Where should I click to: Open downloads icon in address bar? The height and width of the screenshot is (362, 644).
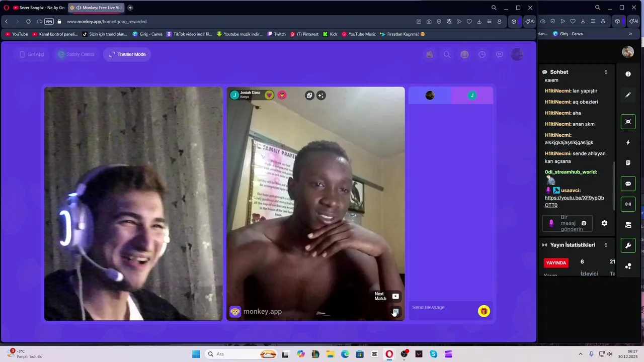(x=479, y=22)
